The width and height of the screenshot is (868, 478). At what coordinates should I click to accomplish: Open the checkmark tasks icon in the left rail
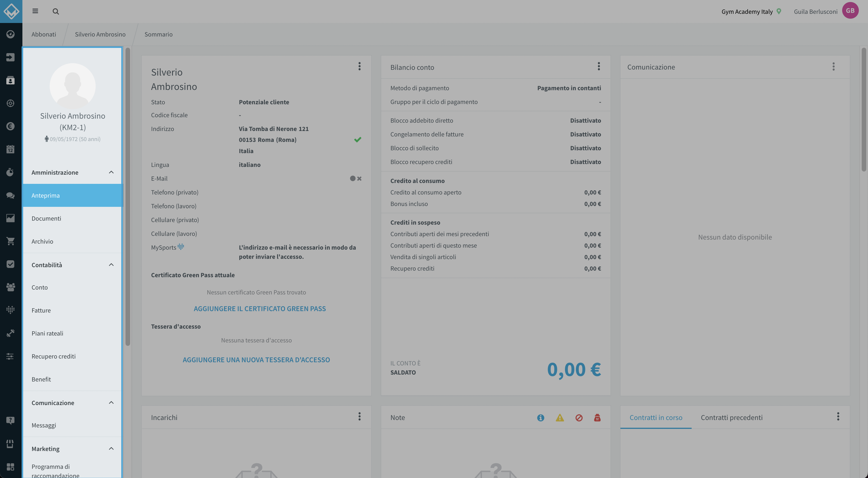[10, 264]
